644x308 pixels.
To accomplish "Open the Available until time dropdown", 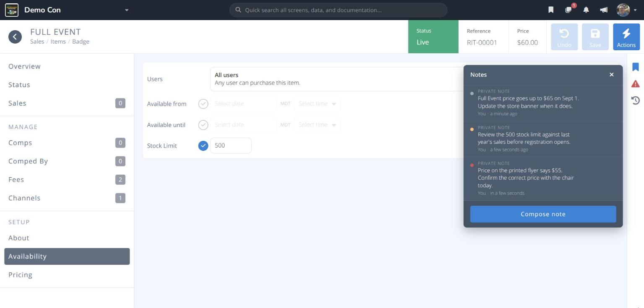I will click(317, 125).
